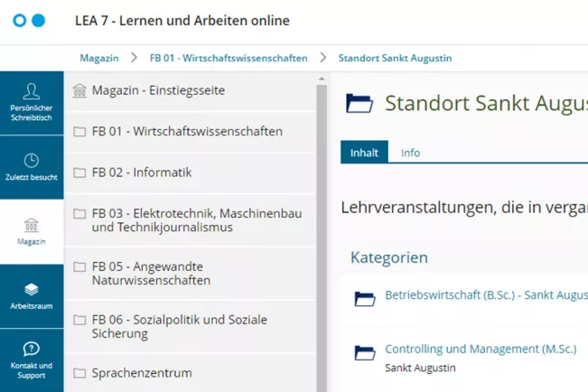Select the Magazin sidebar icon

pos(32,231)
